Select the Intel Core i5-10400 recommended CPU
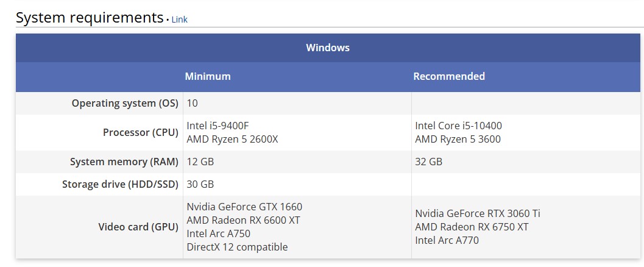The image size is (644, 267). [458, 126]
